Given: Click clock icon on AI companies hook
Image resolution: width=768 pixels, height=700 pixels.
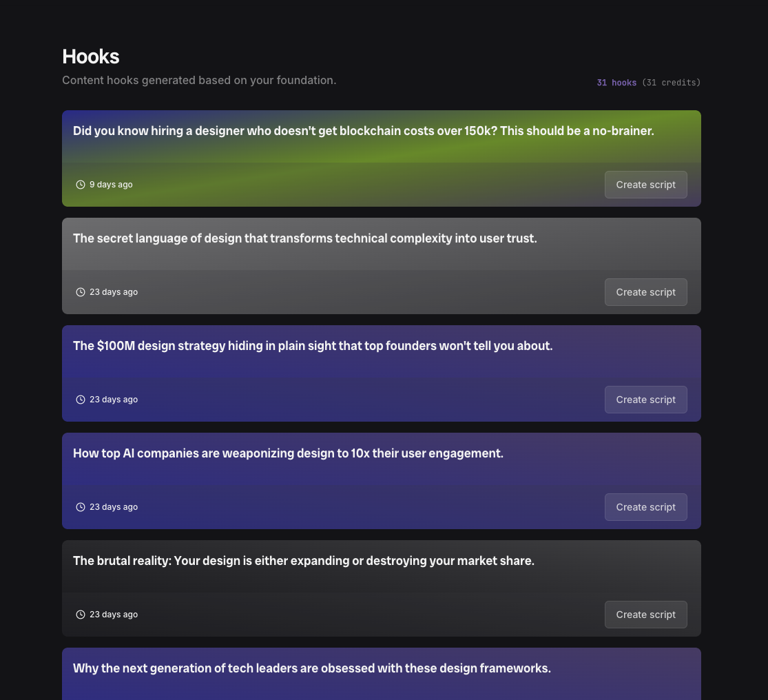Looking at the screenshot, I should click(81, 507).
